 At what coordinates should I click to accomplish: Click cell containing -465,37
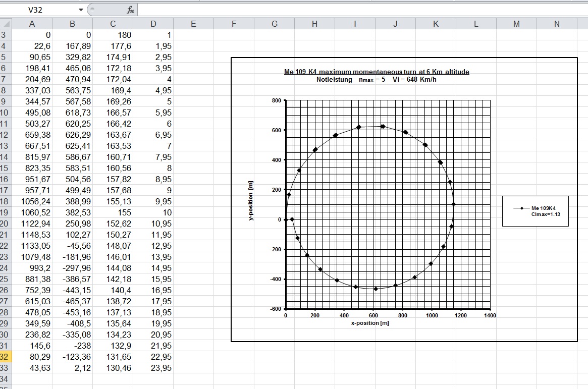click(x=72, y=301)
